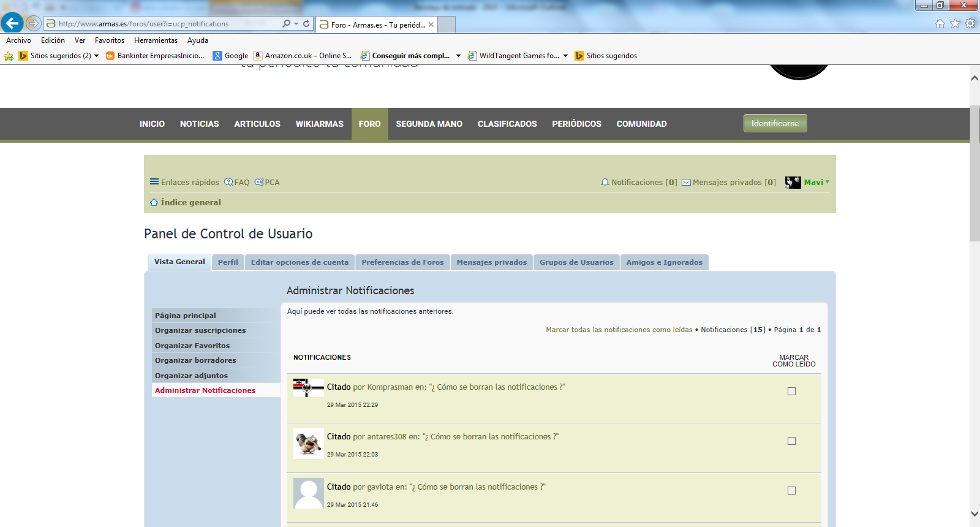Expand Sitios sugeridos (2) favorites dropdown
This screenshot has width=980, height=527.
click(x=96, y=56)
